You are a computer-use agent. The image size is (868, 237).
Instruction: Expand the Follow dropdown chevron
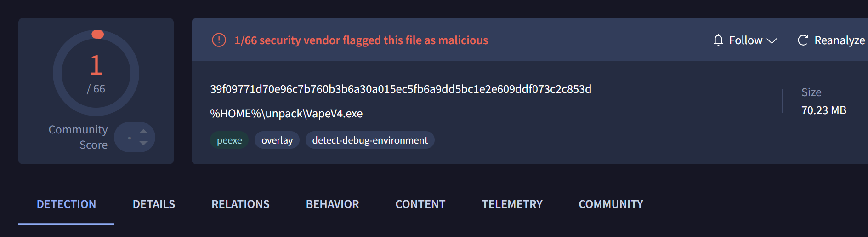click(772, 40)
